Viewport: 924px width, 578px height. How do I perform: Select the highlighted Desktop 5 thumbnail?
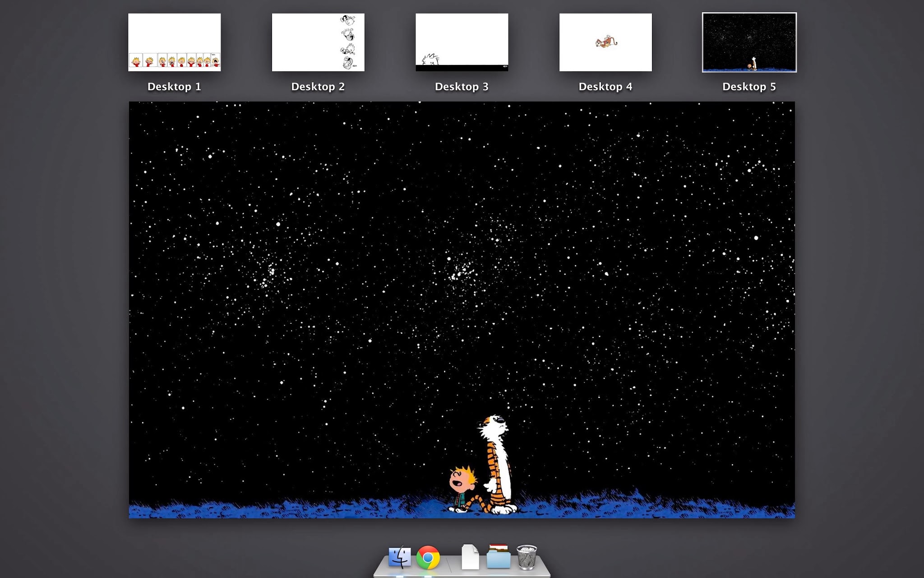(749, 42)
